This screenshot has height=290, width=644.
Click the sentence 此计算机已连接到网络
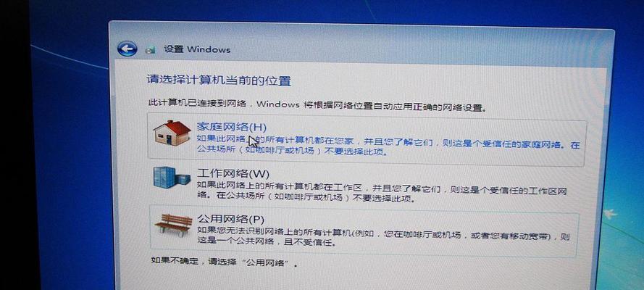point(197,103)
